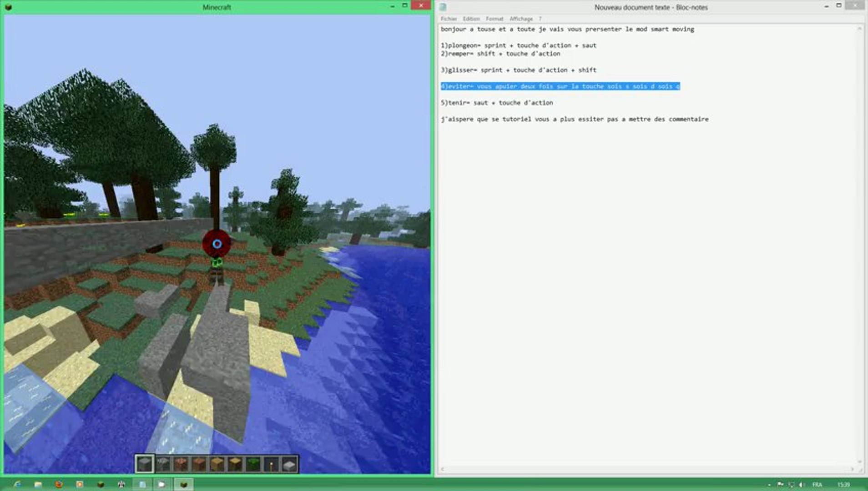Select the sixth hotbar slot plank block

235,464
